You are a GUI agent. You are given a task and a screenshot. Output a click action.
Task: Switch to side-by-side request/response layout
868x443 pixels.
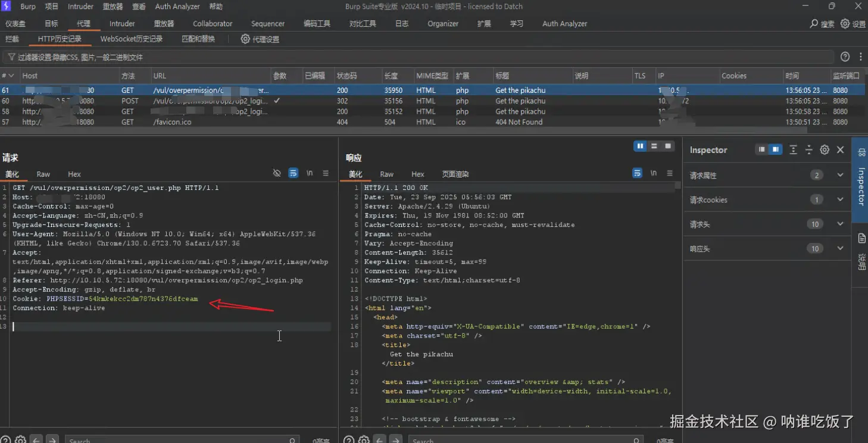tap(640, 146)
